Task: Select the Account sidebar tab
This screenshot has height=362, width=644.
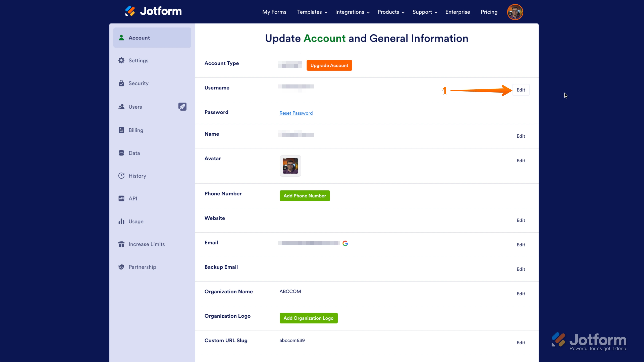Action: 152,38
